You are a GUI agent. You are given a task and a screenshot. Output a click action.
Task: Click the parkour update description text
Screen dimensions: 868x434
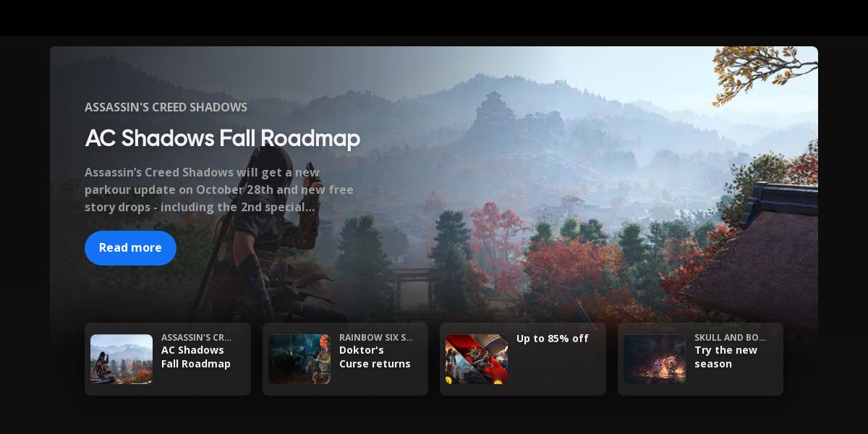point(219,190)
